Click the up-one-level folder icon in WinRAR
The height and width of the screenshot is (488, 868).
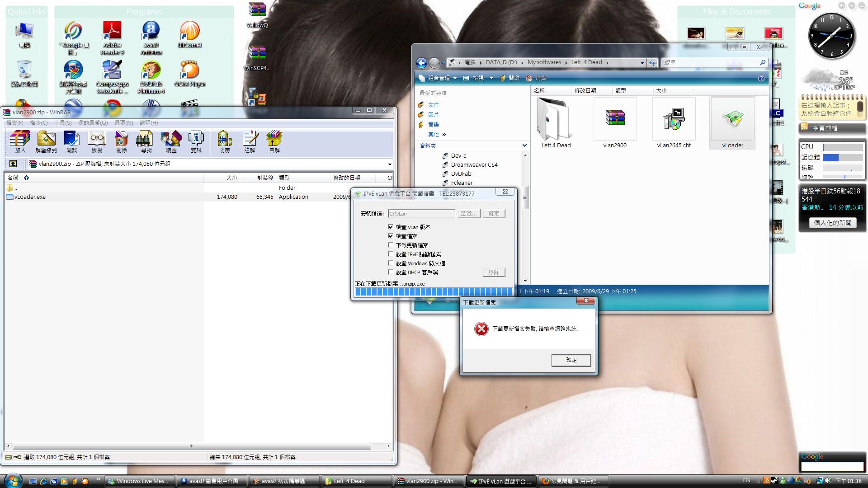[13, 164]
